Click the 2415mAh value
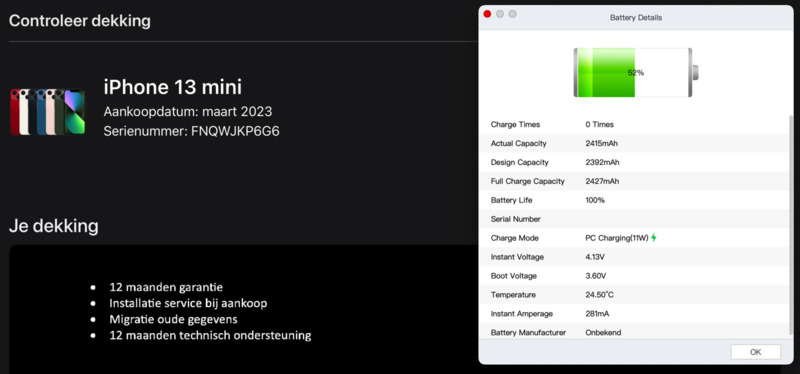This screenshot has width=800, height=374. 602,143
